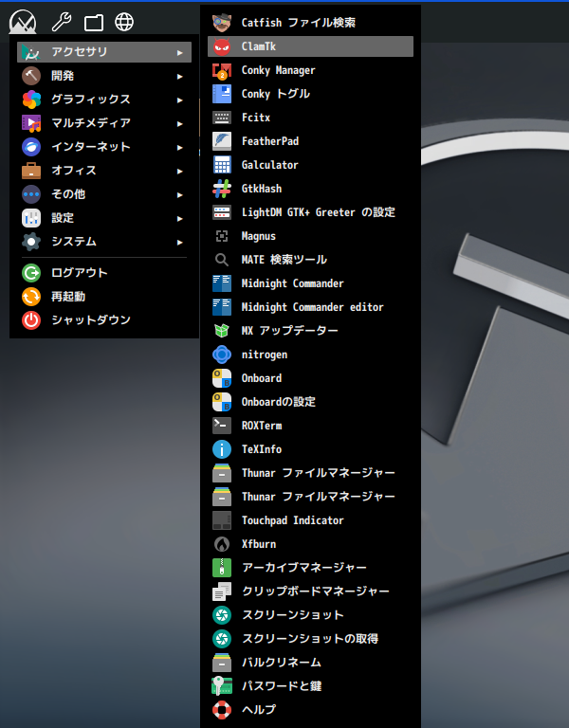The height and width of the screenshot is (728, 569).
Task: Launch the web browser globe icon
Action: click(x=124, y=22)
